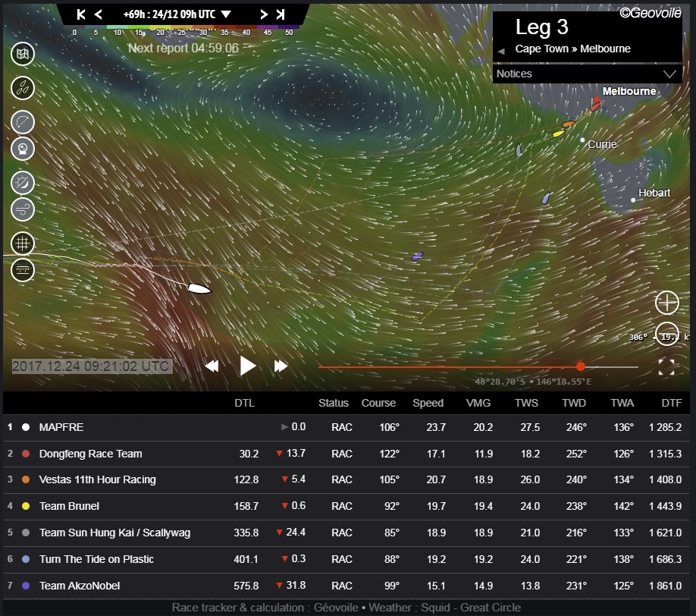Sort table by TWD column header
Screen dimensions: 696x616
(x=574, y=403)
